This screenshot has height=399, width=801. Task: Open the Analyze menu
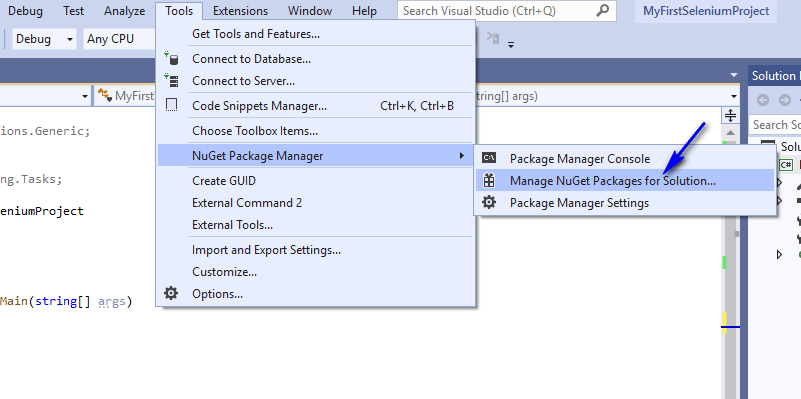pos(124,11)
